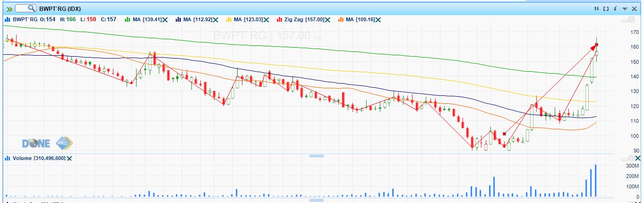Remove the Volume [310,496,600] indicator
The width and height of the screenshot is (644, 203).
coord(69,158)
